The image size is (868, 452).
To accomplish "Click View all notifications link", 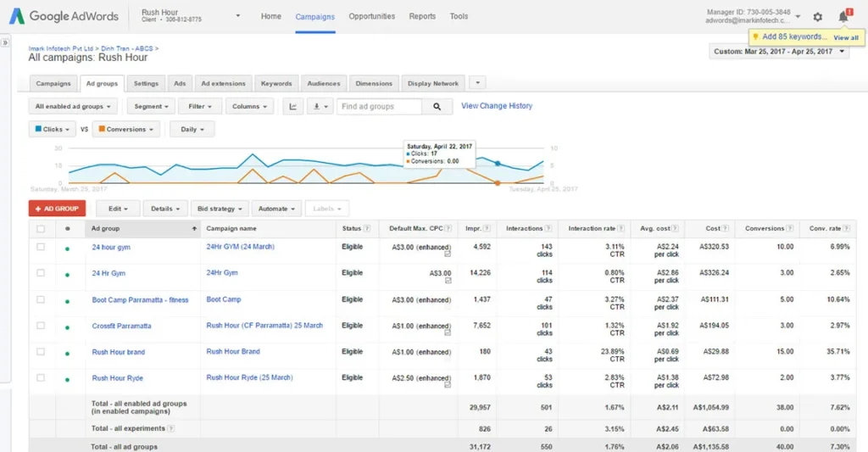I will click(x=846, y=37).
